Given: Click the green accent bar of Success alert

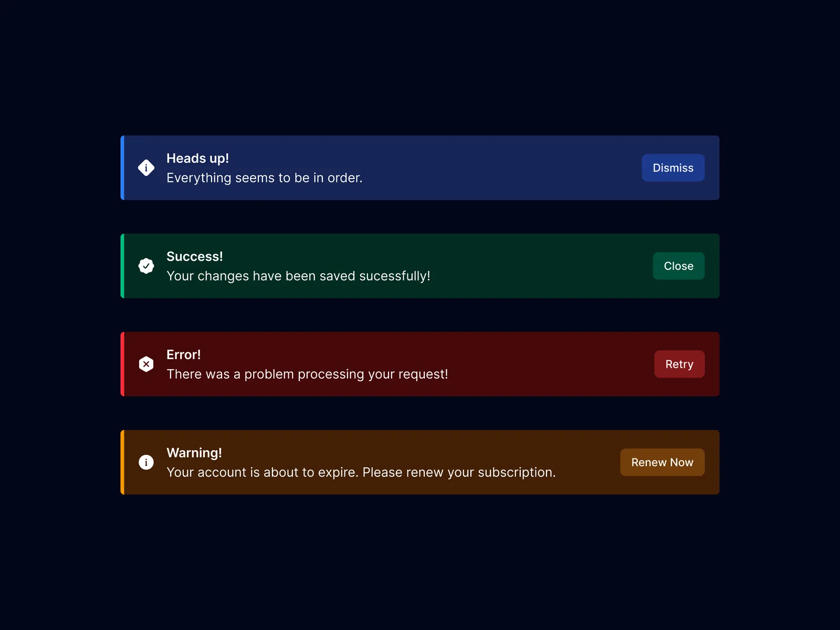Looking at the screenshot, I should click(122, 266).
